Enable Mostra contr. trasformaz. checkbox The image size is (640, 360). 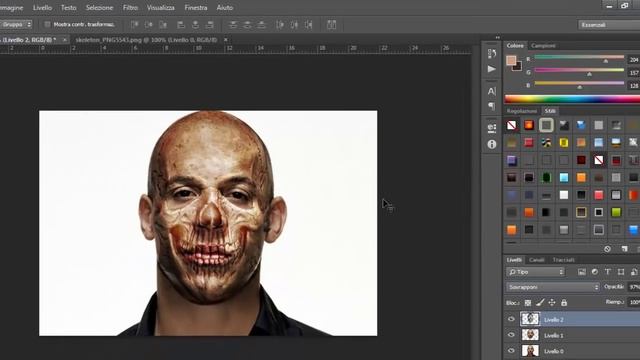[x=47, y=24]
